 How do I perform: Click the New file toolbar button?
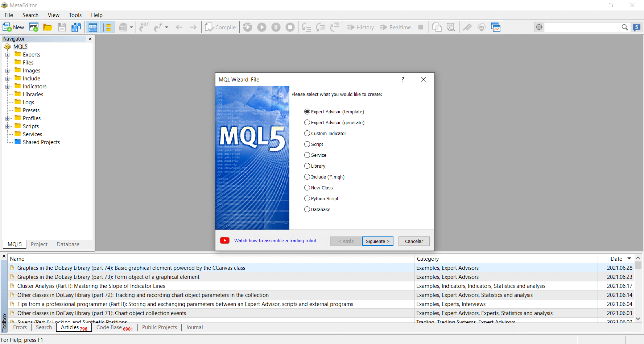tap(13, 27)
